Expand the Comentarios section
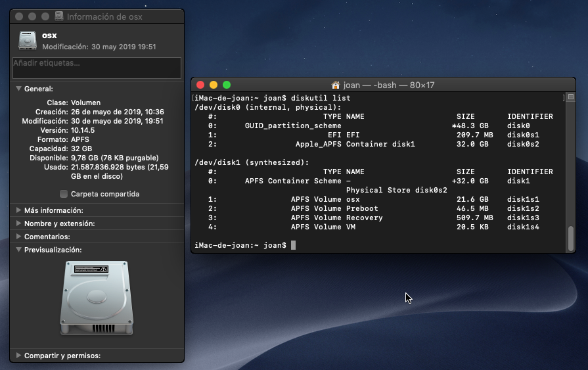Image resolution: width=588 pixels, height=370 pixels. click(18, 237)
